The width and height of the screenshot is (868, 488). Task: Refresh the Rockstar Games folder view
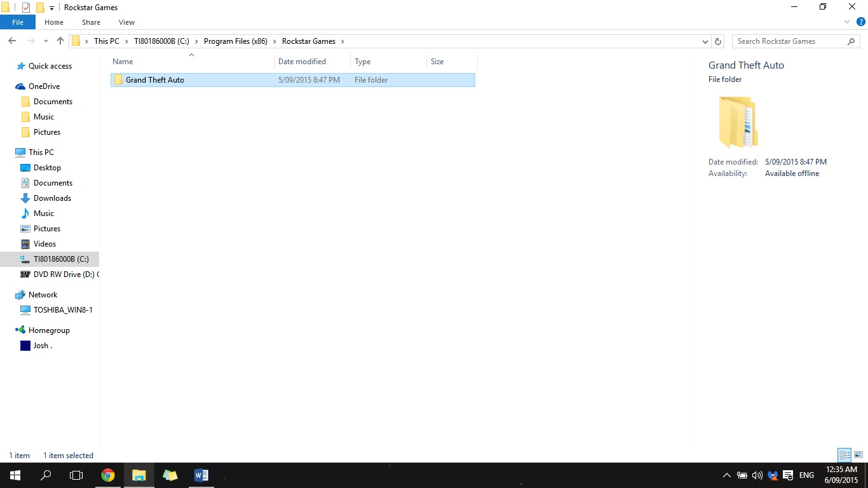pyautogui.click(x=718, y=41)
